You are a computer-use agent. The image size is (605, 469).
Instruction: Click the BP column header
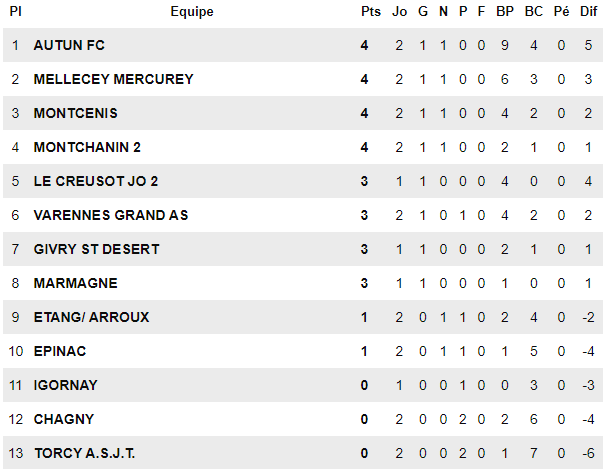(505, 12)
